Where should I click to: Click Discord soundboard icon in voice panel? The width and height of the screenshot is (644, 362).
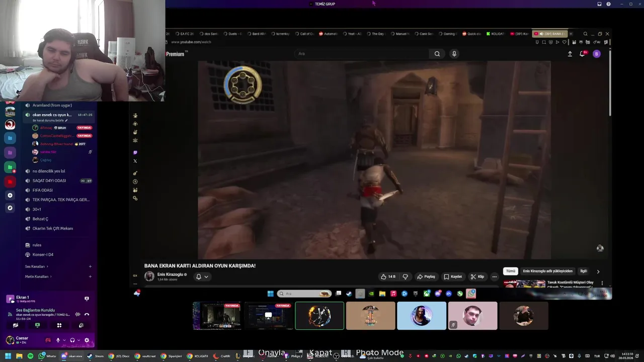pyautogui.click(x=81, y=325)
